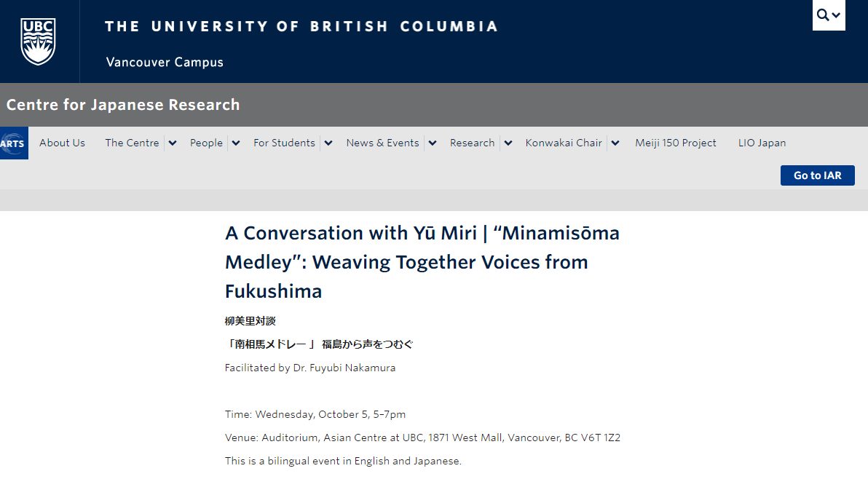Go to News & Events page
The image size is (868, 479).
[382, 143]
